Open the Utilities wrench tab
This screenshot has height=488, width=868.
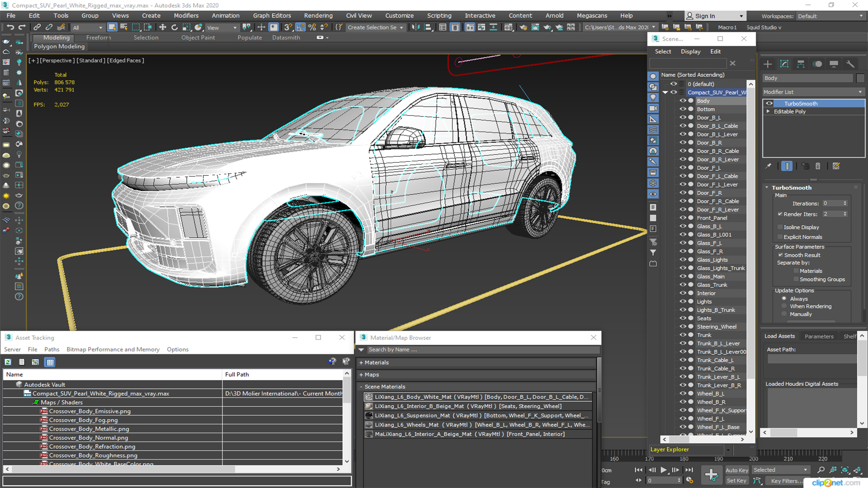[x=850, y=64]
